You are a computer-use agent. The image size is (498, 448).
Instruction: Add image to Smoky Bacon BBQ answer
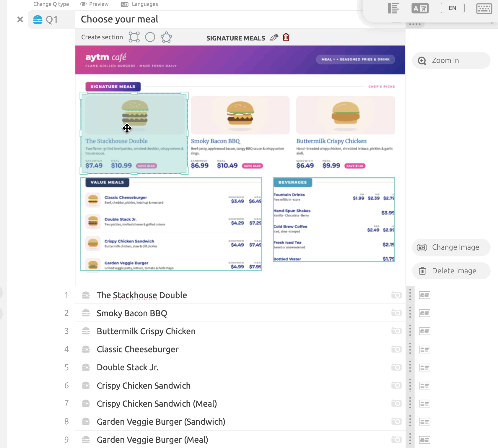coord(396,313)
